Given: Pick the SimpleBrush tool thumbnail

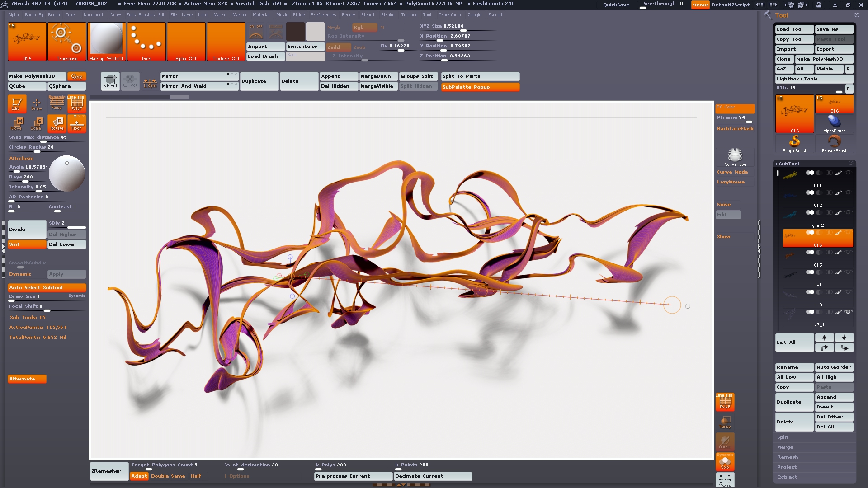Looking at the screenshot, I should [x=794, y=144].
